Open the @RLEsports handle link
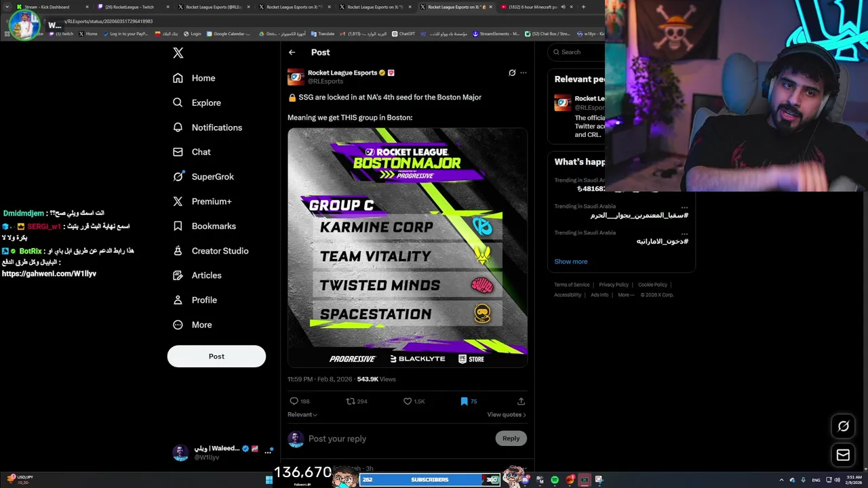 point(325,81)
